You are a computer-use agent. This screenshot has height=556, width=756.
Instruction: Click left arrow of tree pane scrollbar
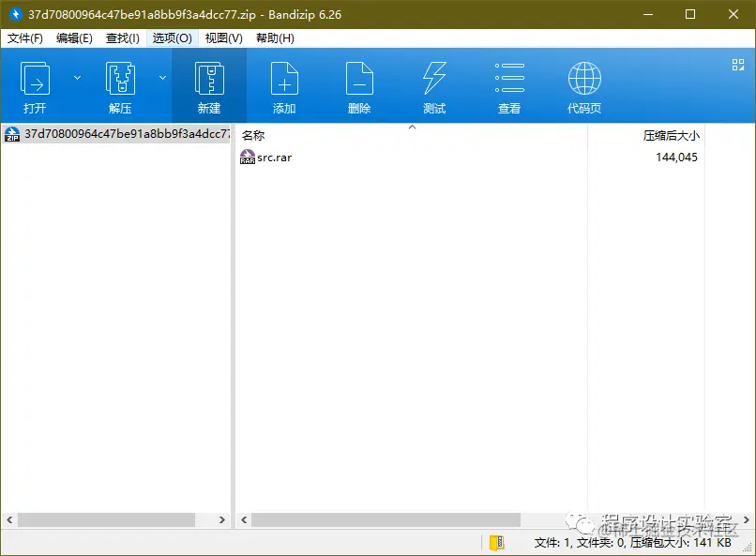(9, 519)
